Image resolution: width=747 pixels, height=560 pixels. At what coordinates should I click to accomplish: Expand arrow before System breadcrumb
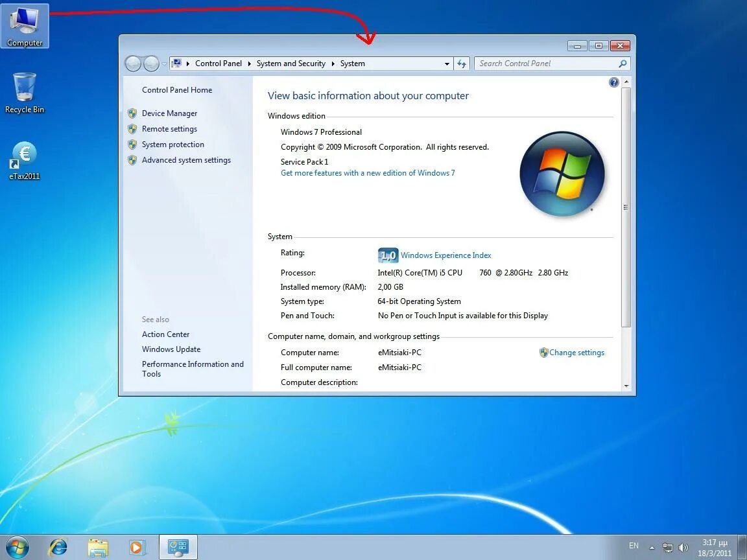pyautogui.click(x=333, y=64)
